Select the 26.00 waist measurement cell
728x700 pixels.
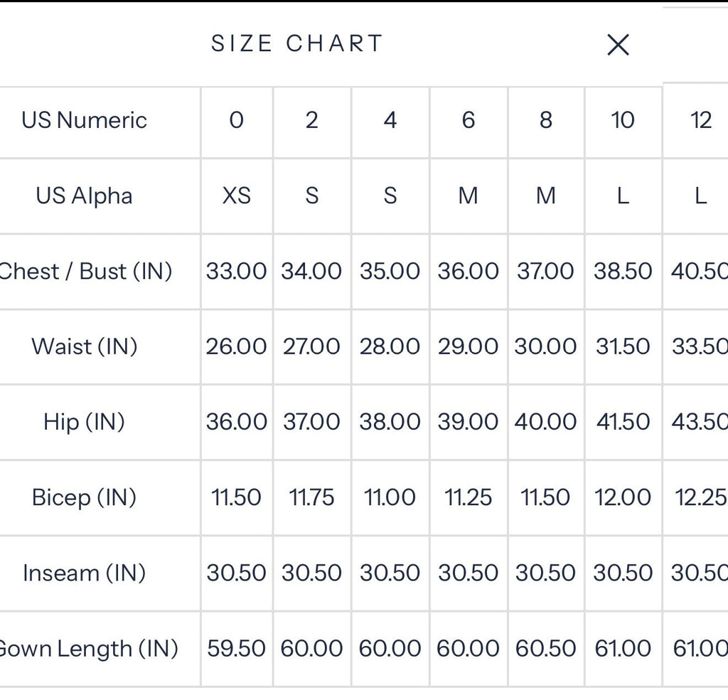coord(237,347)
